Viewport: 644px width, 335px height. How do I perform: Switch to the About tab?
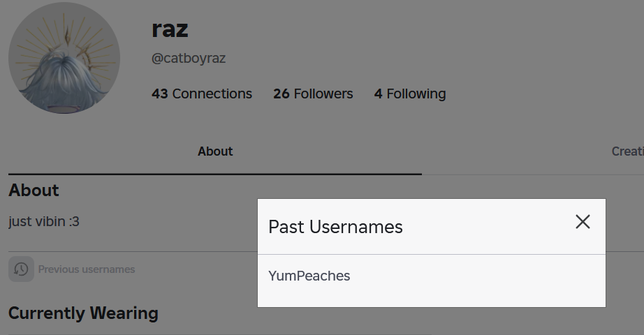click(x=215, y=151)
